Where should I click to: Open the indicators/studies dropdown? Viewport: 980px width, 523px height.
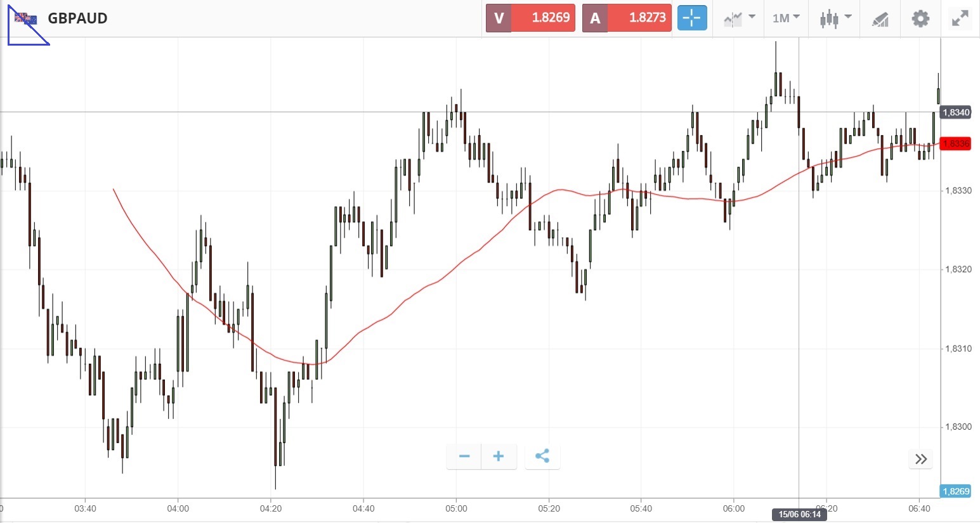coord(739,18)
